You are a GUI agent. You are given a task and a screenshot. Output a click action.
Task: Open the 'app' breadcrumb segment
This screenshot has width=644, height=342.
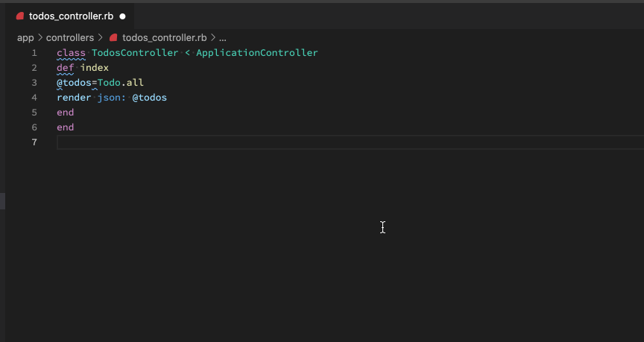point(25,38)
